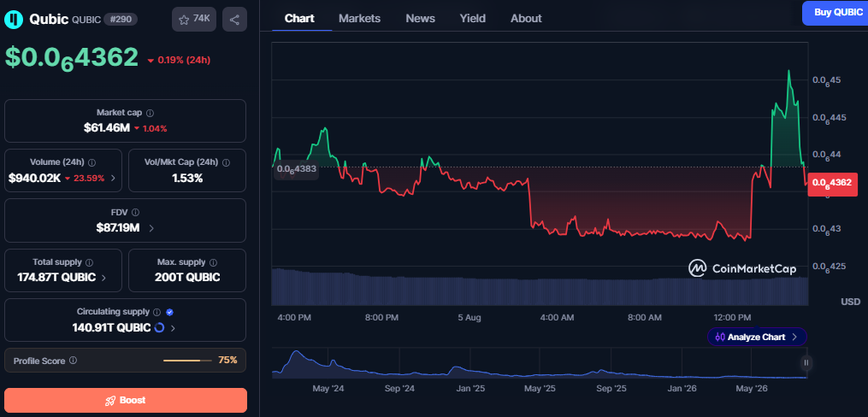Click the $61.46M market cap value
The height and width of the screenshot is (417, 868).
(107, 128)
